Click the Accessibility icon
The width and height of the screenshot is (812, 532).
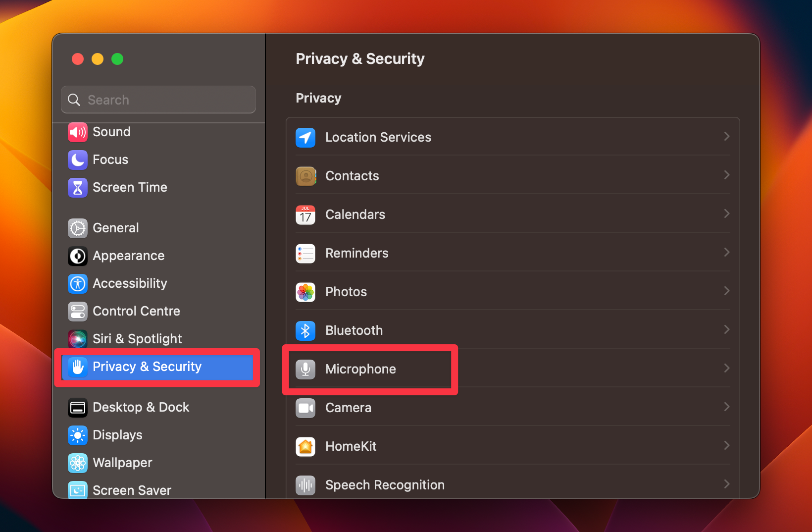(x=78, y=283)
